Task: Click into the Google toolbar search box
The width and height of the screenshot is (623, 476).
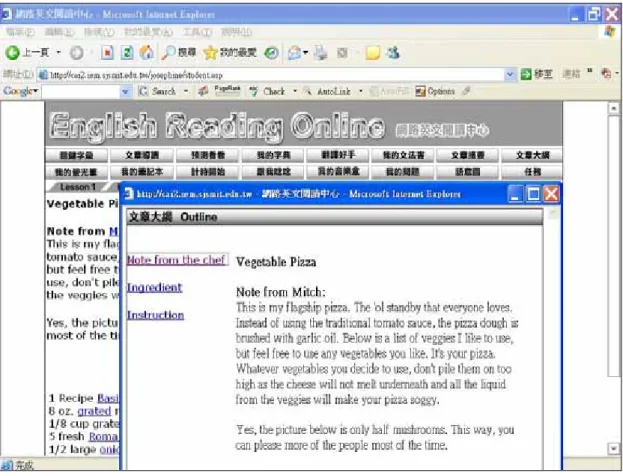Action: [x=81, y=92]
